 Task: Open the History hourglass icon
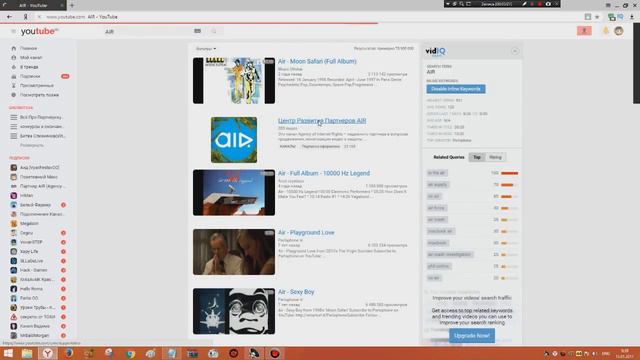[13, 85]
